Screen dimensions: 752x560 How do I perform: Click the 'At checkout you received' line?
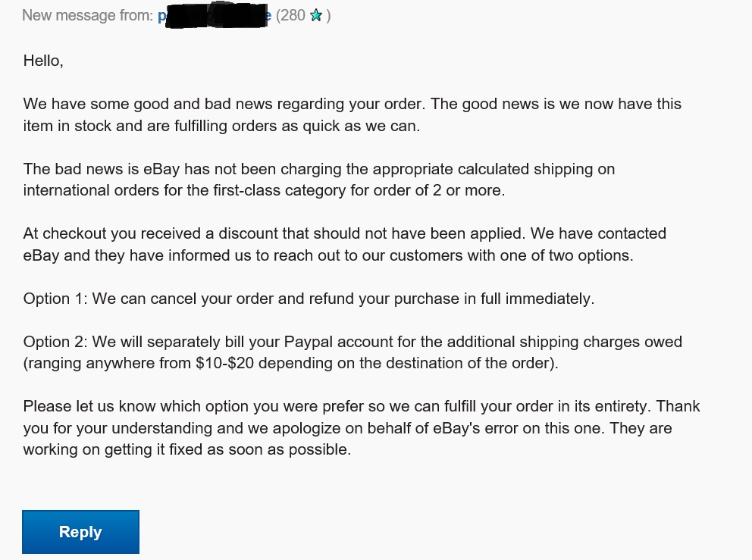[344, 233]
